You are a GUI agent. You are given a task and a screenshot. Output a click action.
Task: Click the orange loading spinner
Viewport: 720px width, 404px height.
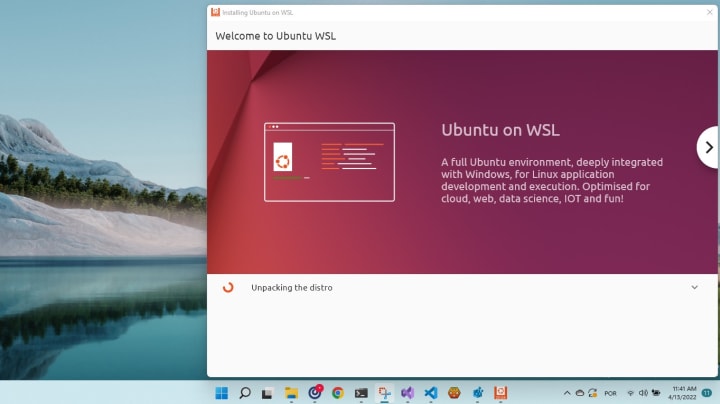[x=228, y=287]
